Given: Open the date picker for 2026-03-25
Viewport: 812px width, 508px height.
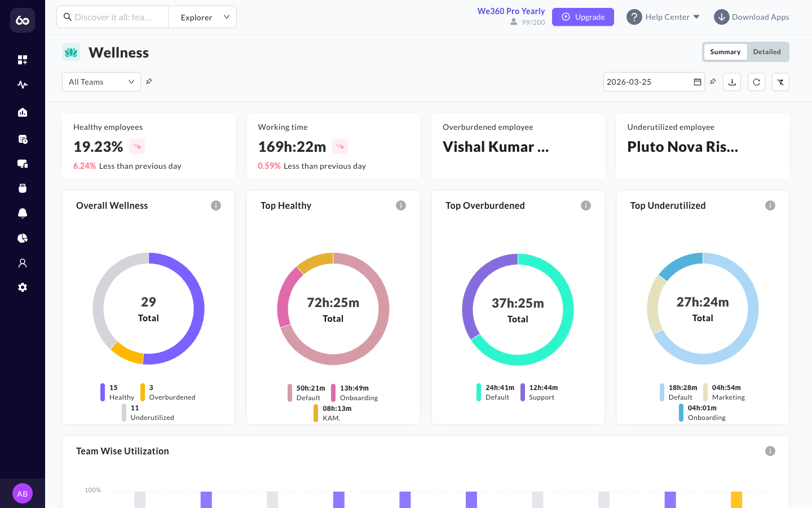Looking at the screenshot, I should click(x=654, y=82).
